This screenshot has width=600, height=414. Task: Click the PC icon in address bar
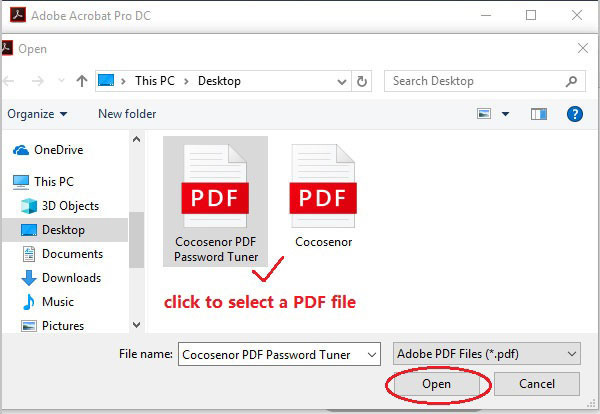(106, 81)
